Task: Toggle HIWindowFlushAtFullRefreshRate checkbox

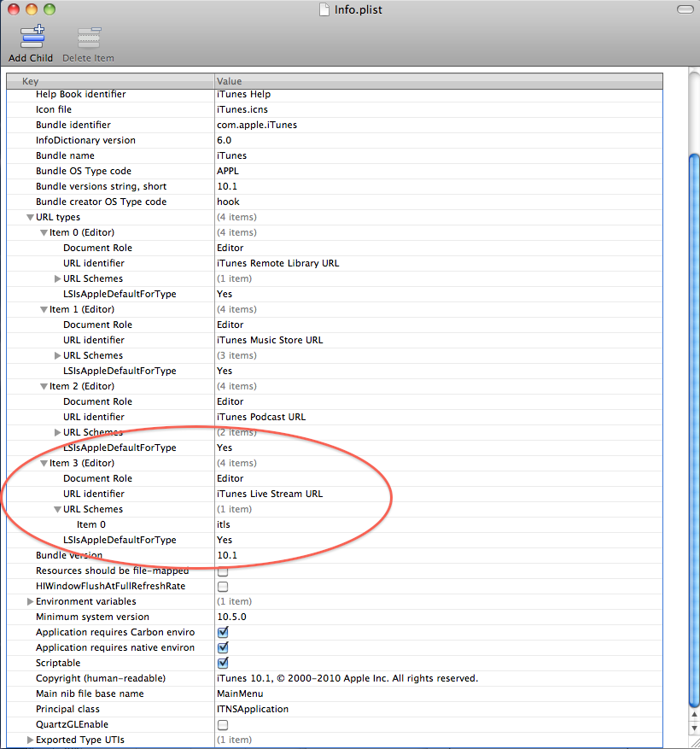Action: pyautogui.click(x=223, y=587)
